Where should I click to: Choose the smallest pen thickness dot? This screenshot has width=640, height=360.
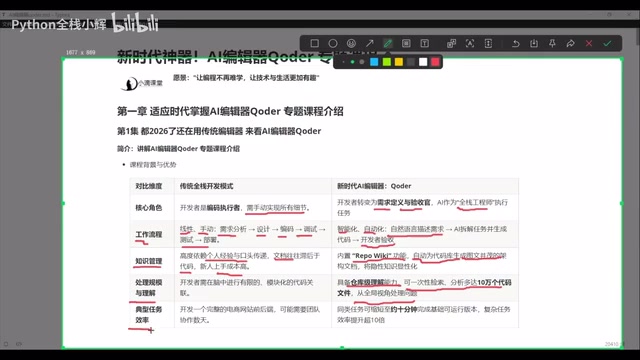(344, 62)
